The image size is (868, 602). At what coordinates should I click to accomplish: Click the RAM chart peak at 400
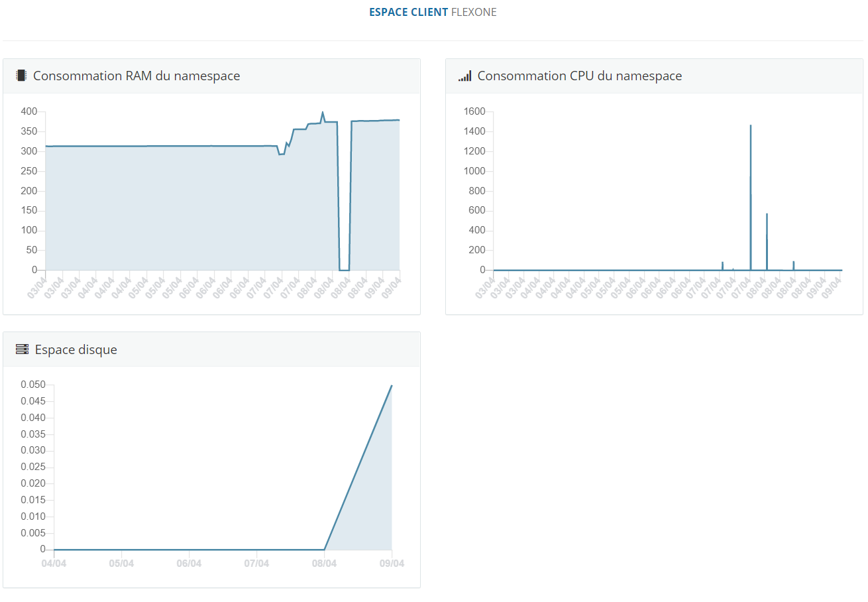tap(323, 113)
